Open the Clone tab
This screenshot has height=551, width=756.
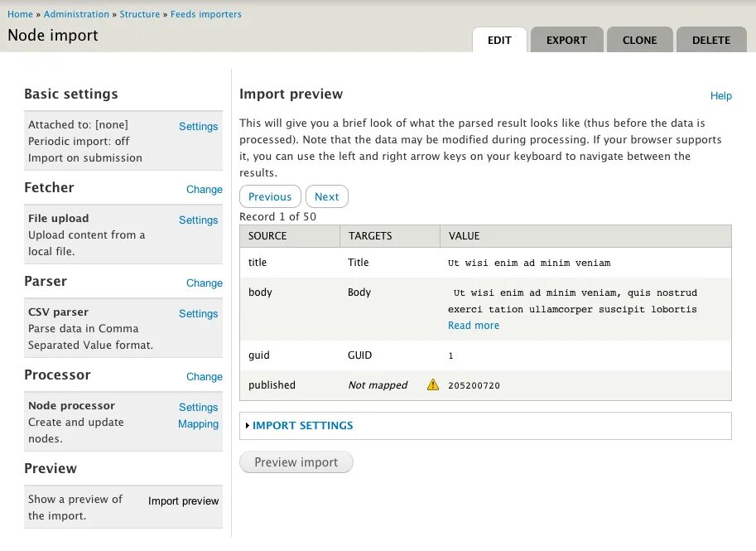(x=639, y=40)
